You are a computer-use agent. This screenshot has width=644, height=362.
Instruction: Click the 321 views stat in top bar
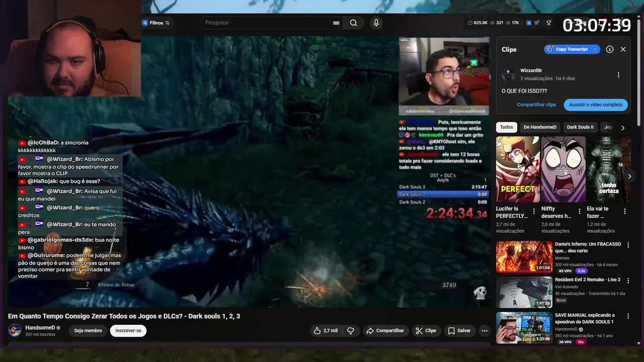[x=497, y=23]
